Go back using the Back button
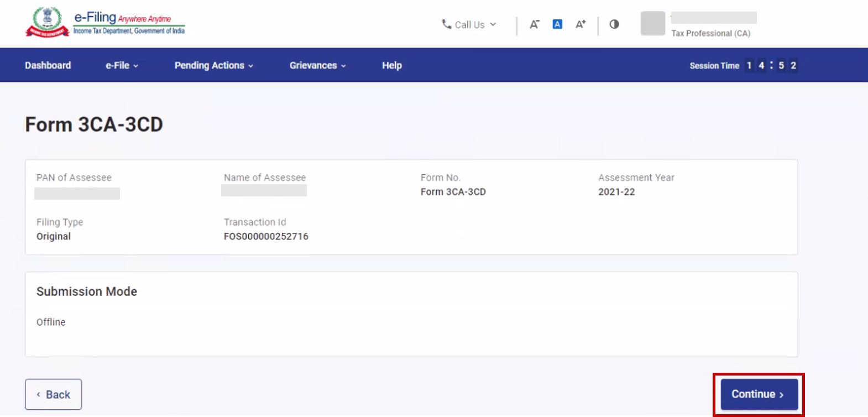The image size is (868, 417). (x=53, y=394)
